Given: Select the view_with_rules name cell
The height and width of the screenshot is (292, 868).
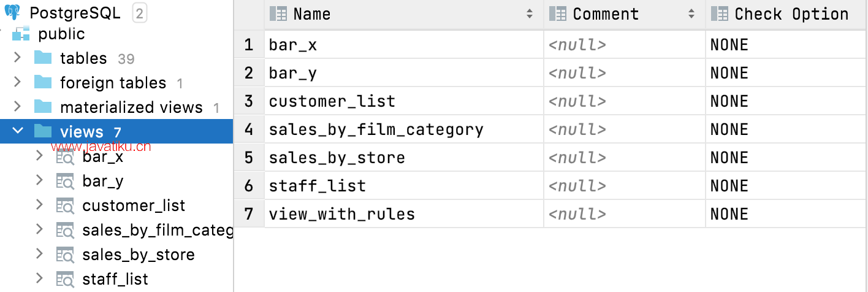Looking at the screenshot, I should point(404,214).
